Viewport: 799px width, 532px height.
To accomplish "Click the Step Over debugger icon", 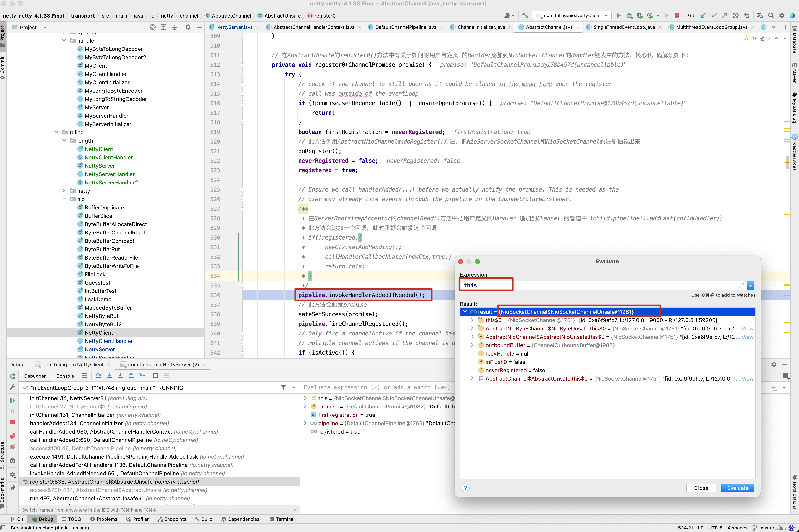I will coord(98,376).
